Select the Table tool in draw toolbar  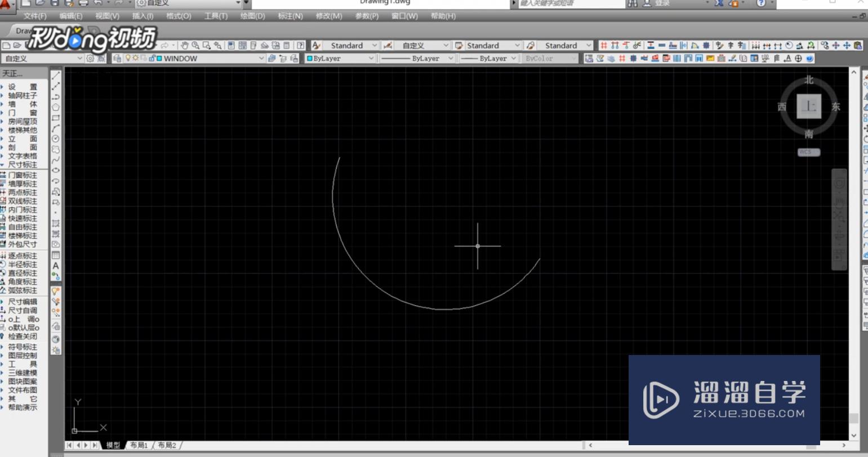(56, 255)
